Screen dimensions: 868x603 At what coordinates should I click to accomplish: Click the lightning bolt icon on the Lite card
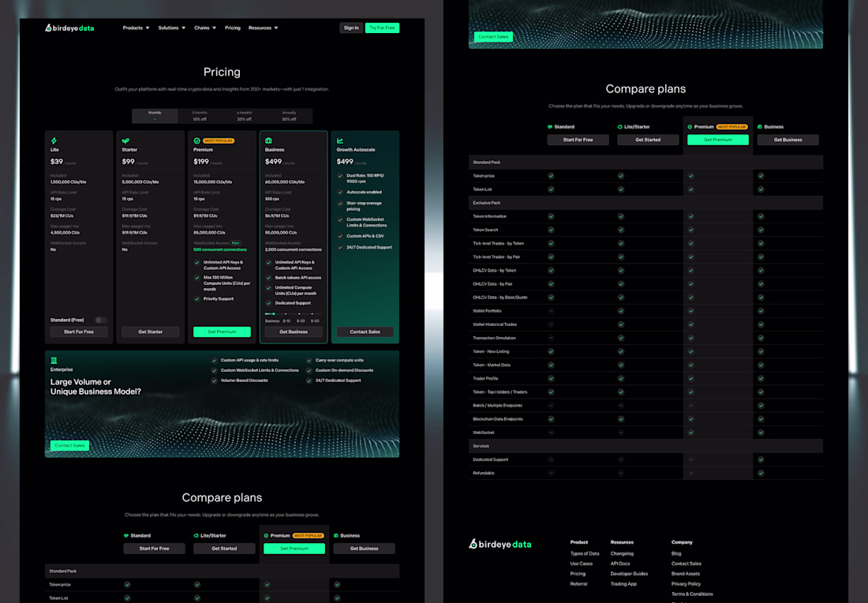click(54, 140)
